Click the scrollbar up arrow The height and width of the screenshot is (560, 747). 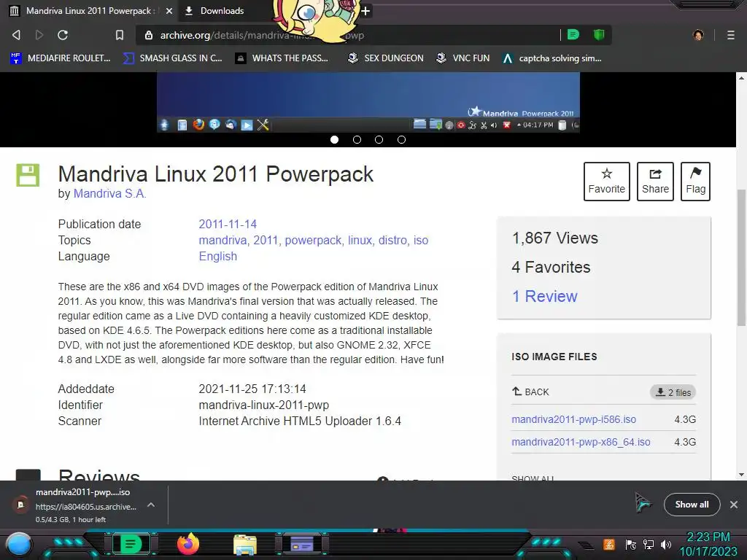(741, 77)
